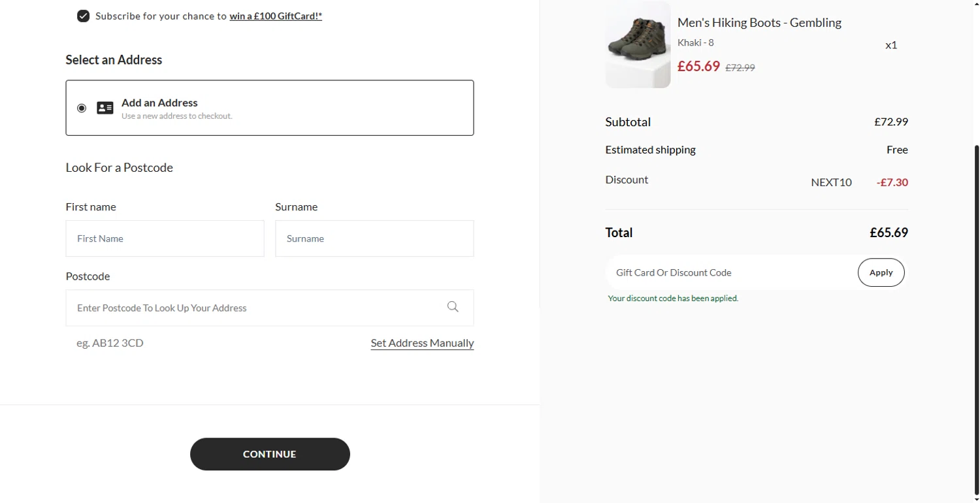
Task: Uncheck the subscribe for GiftCard checkbox
Action: point(83,16)
